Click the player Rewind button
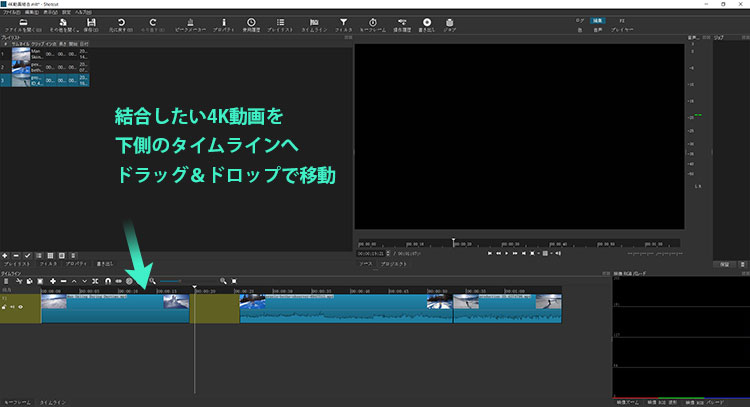This screenshot has height=407, width=750. (x=498, y=253)
